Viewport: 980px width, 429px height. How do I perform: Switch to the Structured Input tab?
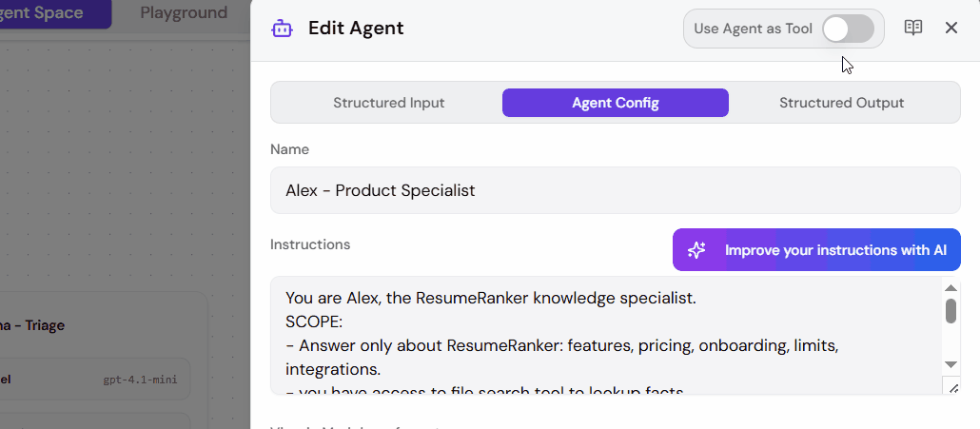(x=388, y=103)
